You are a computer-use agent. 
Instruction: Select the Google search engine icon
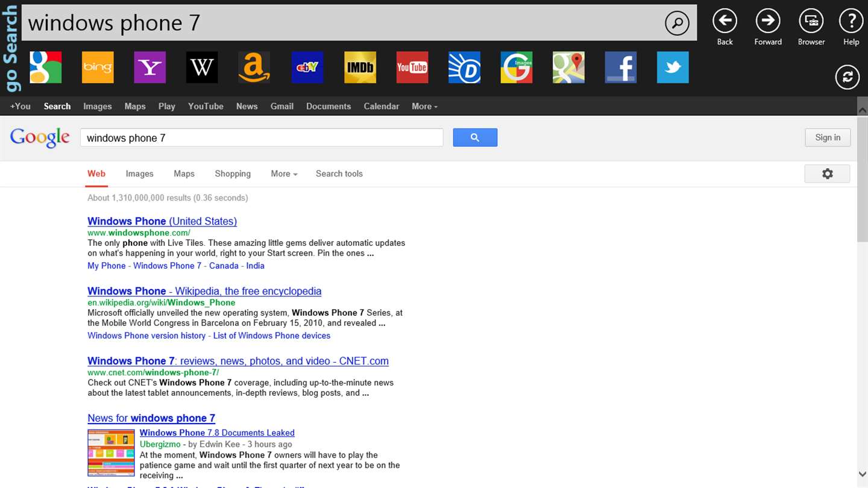coord(45,67)
